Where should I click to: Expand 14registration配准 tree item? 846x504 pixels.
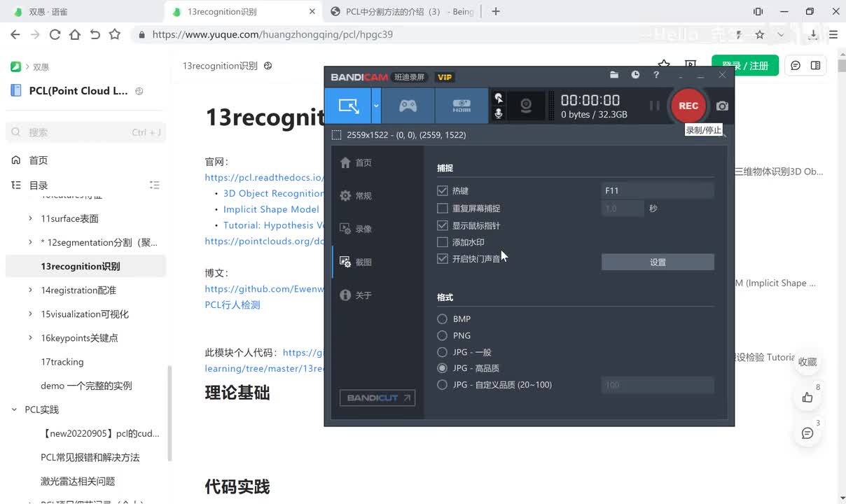tap(31, 290)
